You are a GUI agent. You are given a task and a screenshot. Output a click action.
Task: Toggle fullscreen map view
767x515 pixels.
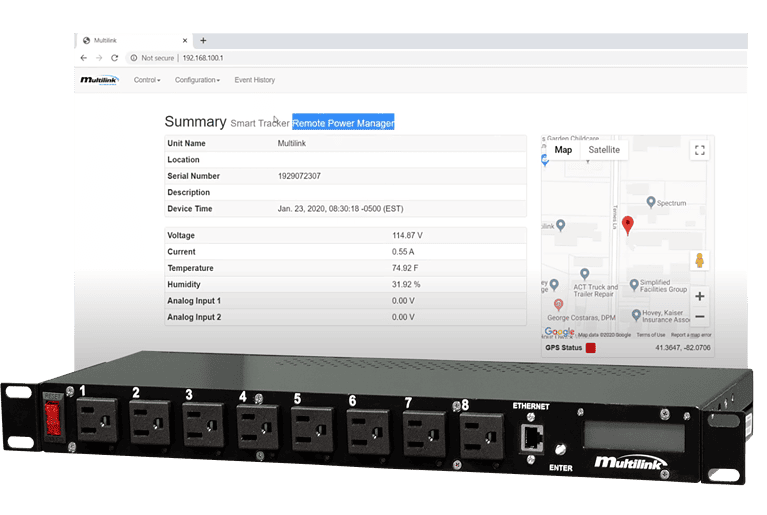pyautogui.click(x=699, y=150)
